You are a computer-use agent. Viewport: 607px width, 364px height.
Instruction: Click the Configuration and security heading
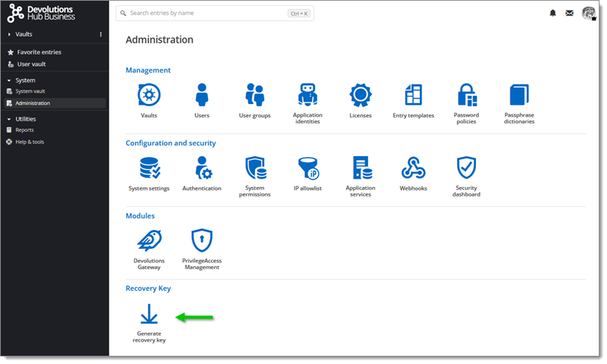(171, 143)
